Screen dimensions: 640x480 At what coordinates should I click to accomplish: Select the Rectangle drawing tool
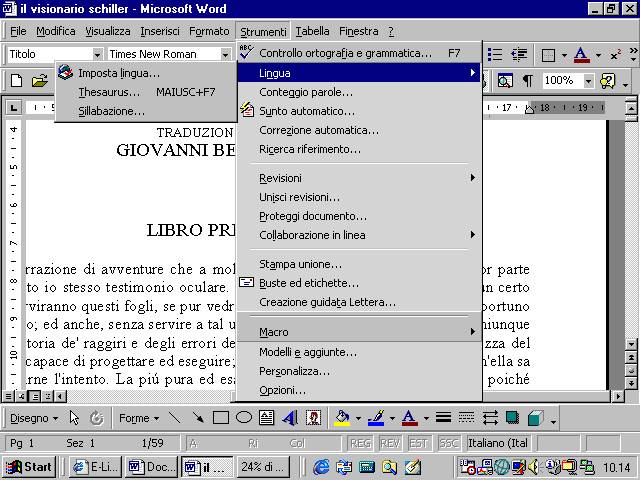(221, 418)
